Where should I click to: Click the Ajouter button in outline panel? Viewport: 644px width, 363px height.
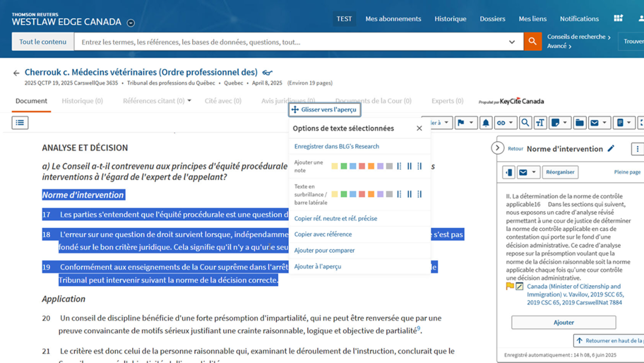coord(563,322)
